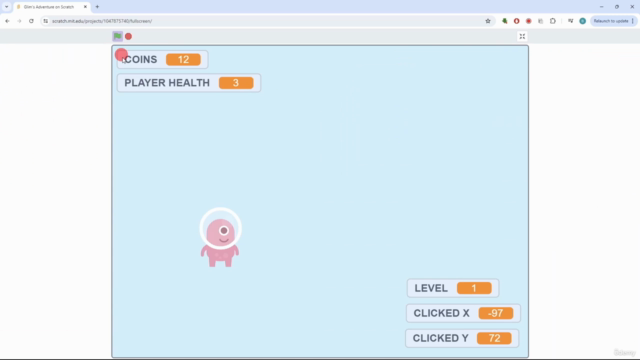Stop the project with the red stop button
This screenshot has width=640, height=360.
pos(129,36)
